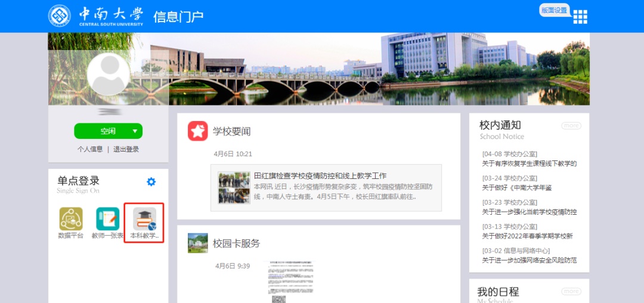Click the user profile avatar

[108, 74]
